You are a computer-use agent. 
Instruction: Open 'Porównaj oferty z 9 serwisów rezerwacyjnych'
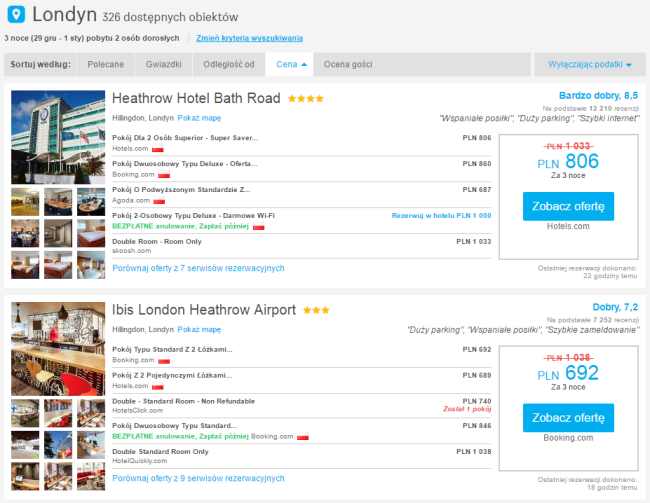tap(198, 479)
